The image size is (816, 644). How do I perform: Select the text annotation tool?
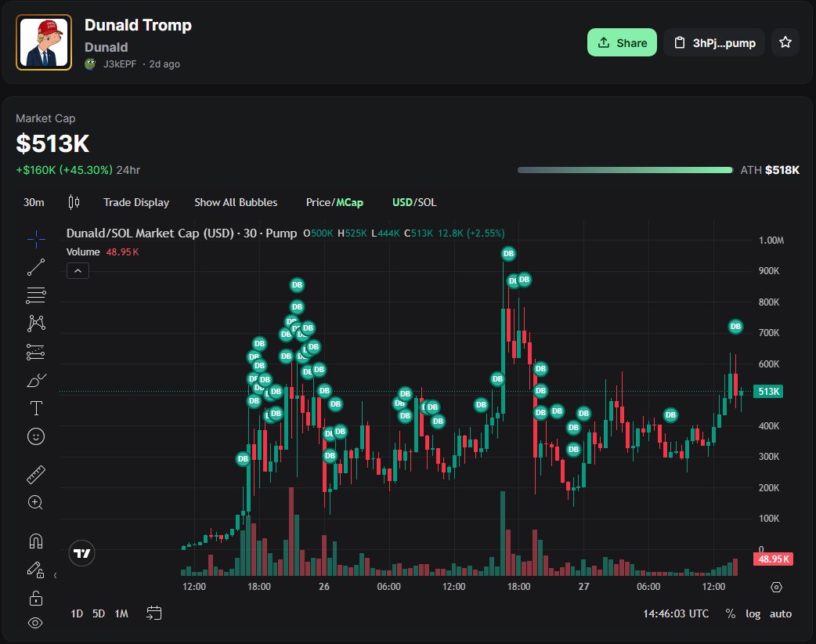click(x=36, y=408)
